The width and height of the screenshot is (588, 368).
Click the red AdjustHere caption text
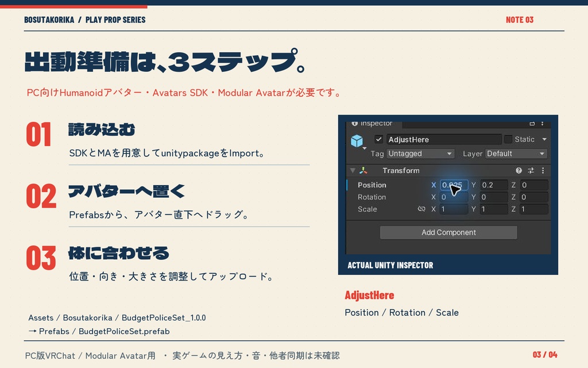click(369, 296)
